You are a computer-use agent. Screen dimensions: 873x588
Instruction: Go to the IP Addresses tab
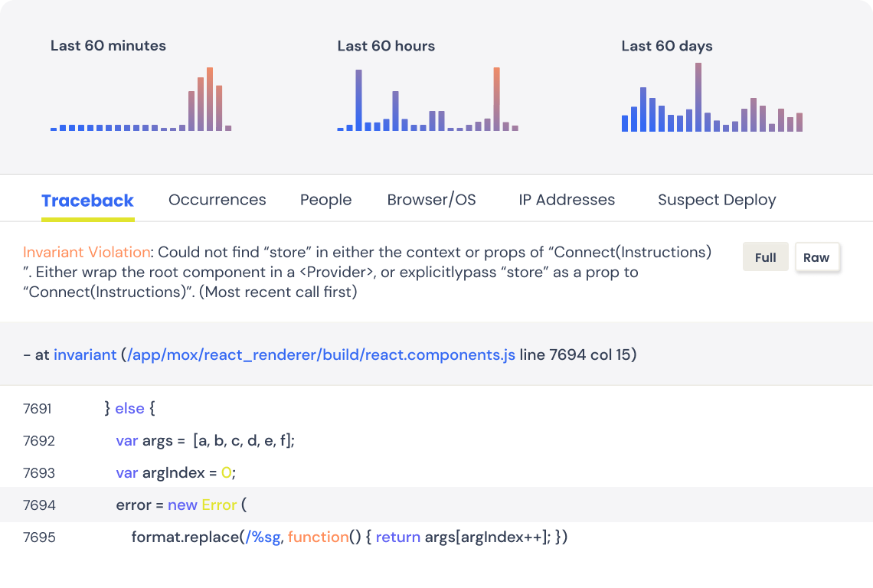(x=567, y=200)
